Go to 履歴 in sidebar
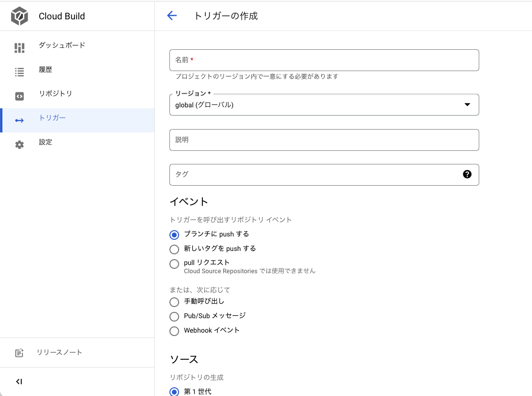532x396 pixels. pyautogui.click(x=46, y=70)
